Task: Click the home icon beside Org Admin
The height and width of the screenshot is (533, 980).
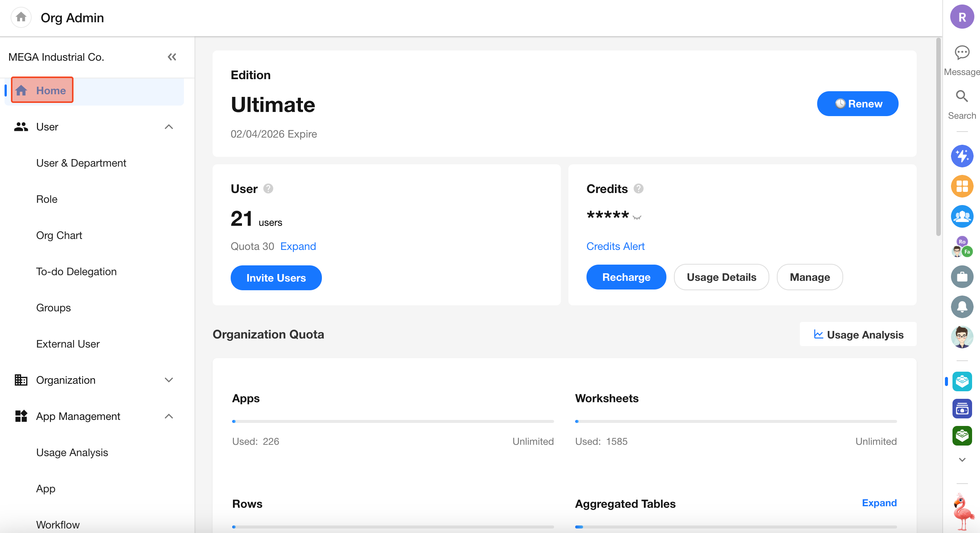Action: click(21, 17)
